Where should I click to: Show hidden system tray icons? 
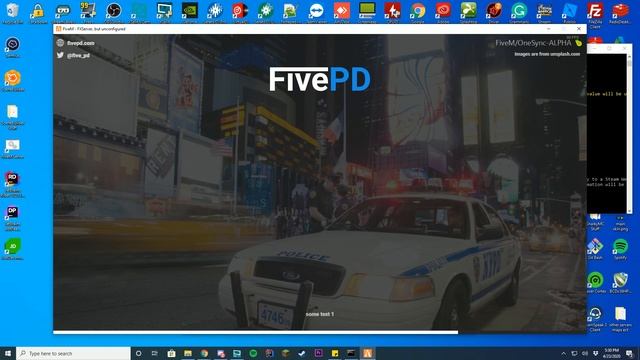(x=564, y=353)
